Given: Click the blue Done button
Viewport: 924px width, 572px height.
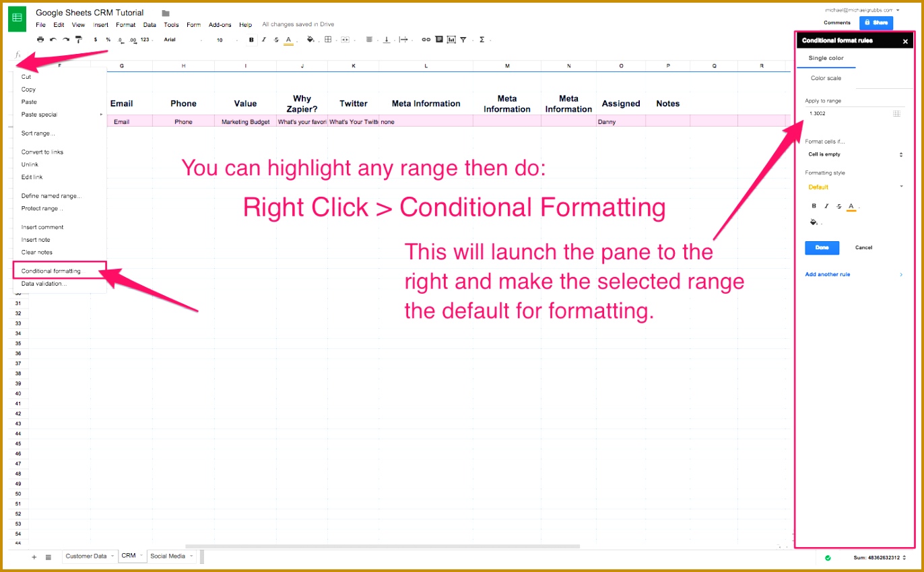Looking at the screenshot, I should tap(822, 248).
